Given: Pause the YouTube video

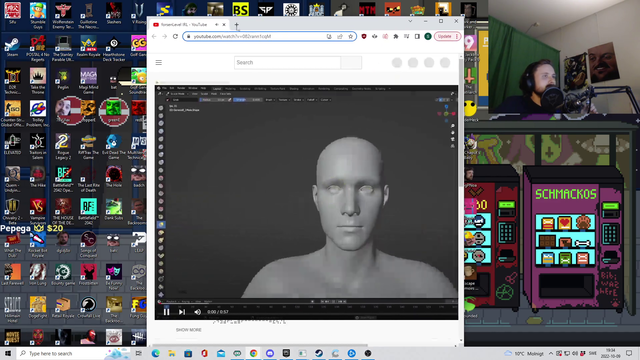Looking at the screenshot, I should click(x=167, y=312).
